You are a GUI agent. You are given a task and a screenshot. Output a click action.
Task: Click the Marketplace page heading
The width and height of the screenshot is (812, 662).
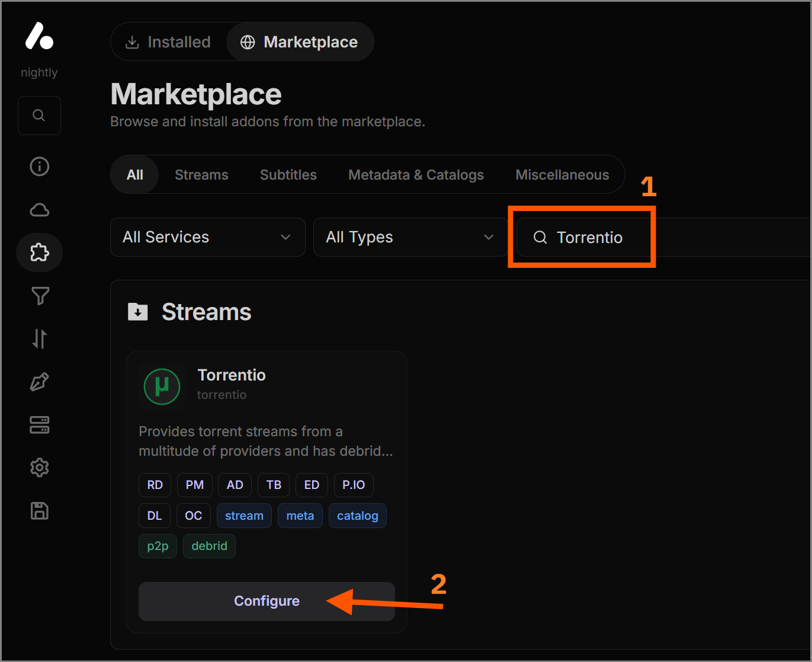click(196, 94)
